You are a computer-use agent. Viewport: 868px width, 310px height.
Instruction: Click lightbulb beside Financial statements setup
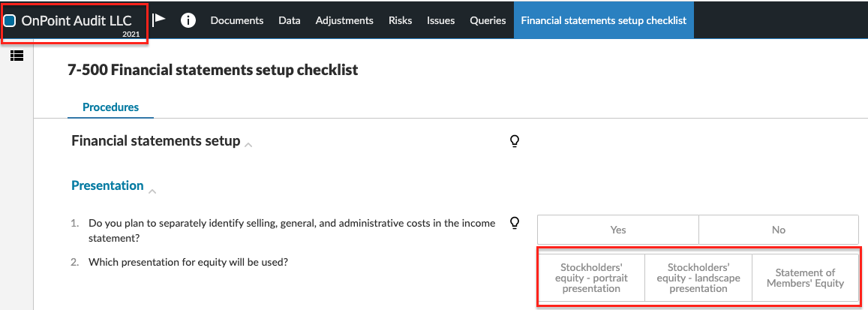(x=515, y=140)
